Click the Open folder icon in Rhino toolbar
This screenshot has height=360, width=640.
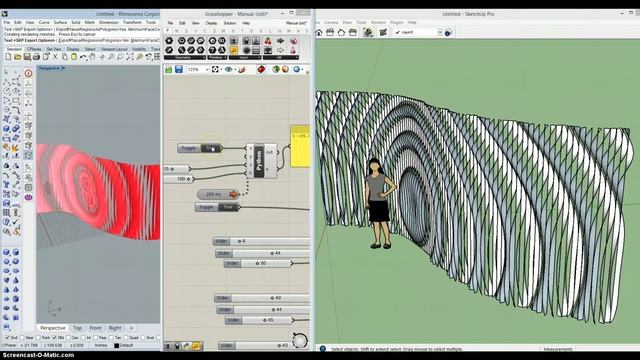(x=18, y=57)
